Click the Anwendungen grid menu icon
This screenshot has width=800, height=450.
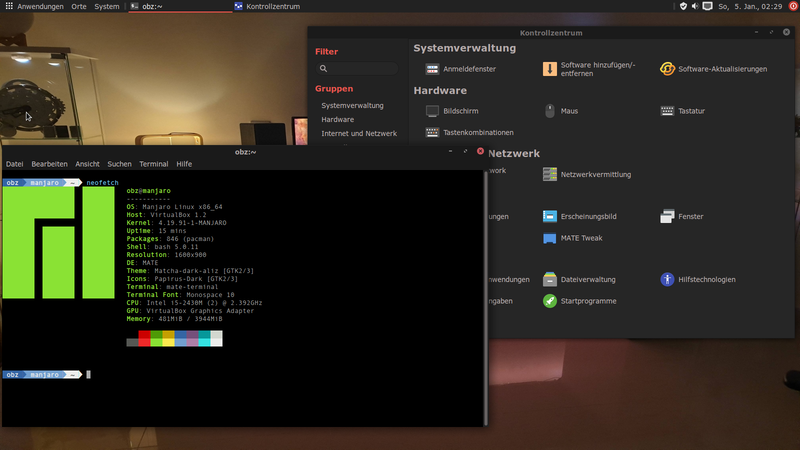[9, 6]
